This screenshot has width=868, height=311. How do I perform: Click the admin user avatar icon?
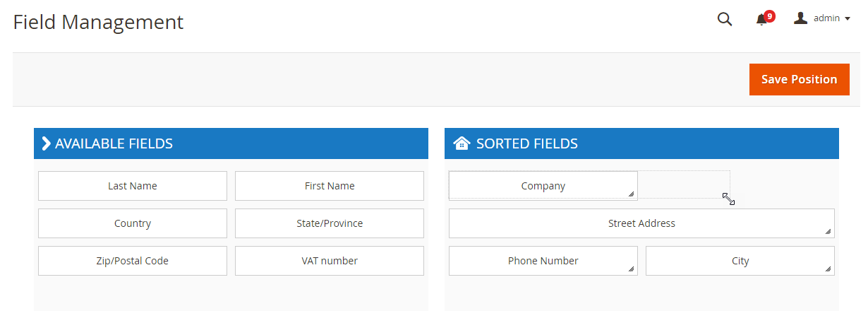(800, 18)
